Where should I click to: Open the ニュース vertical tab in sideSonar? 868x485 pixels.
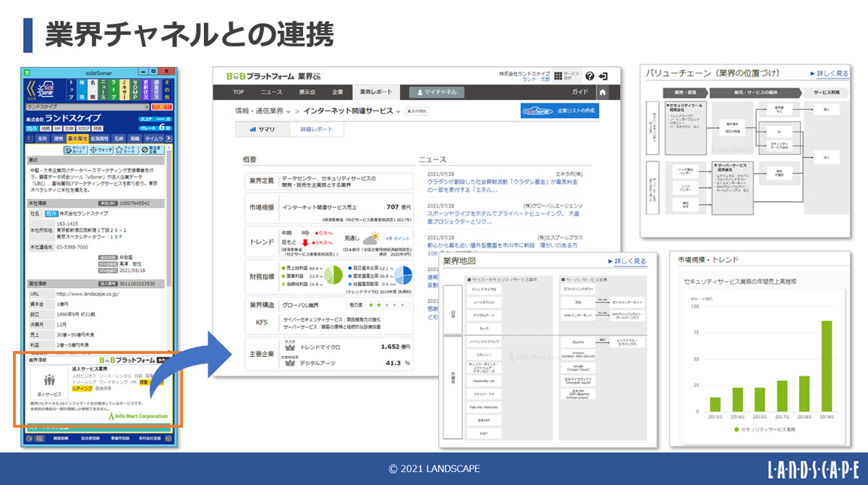click(x=103, y=90)
